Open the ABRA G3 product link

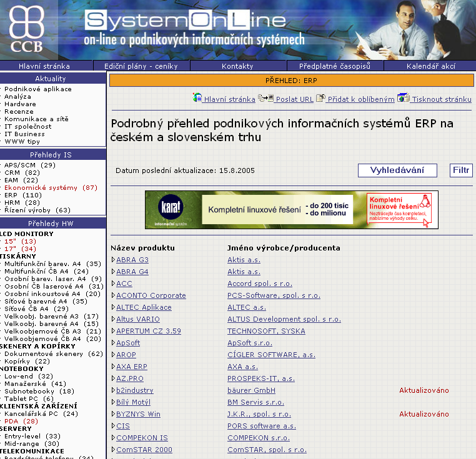click(x=132, y=260)
